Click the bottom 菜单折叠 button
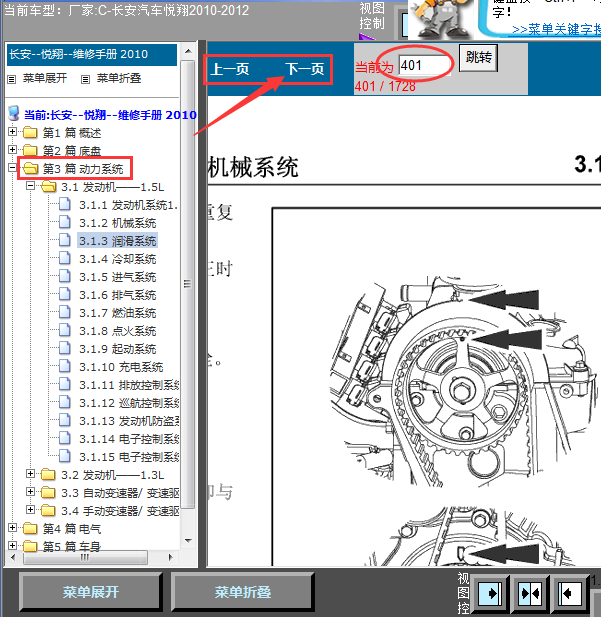The image size is (601, 617). pos(242,592)
